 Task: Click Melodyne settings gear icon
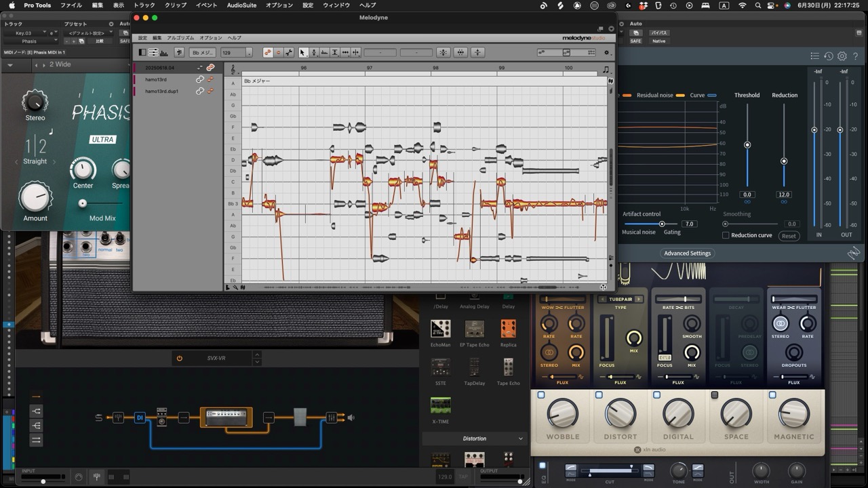click(607, 53)
